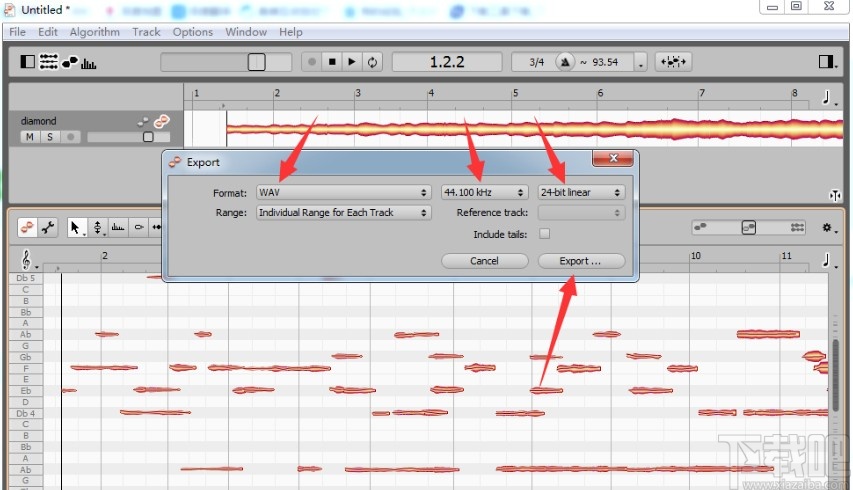Open the Range dropdown

(x=343, y=213)
